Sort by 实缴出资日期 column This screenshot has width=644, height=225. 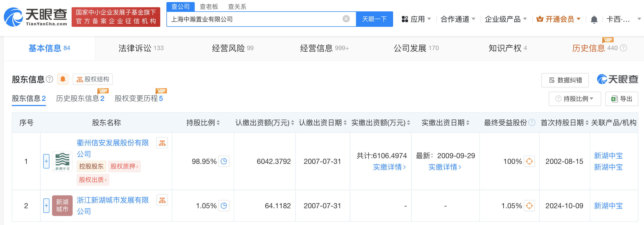468,123
